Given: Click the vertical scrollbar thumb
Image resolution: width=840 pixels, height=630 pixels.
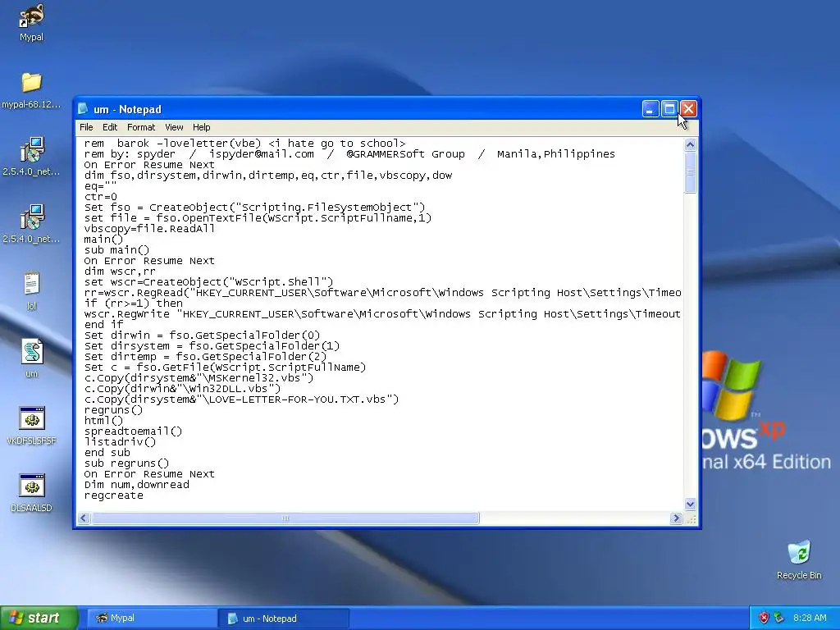Looking at the screenshot, I should coord(690,172).
